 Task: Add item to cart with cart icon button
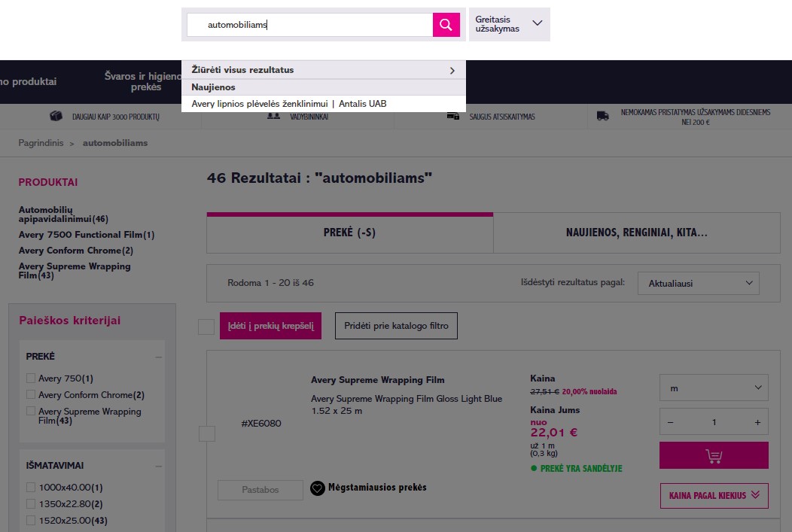pyautogui.click(x=714, y=455)
